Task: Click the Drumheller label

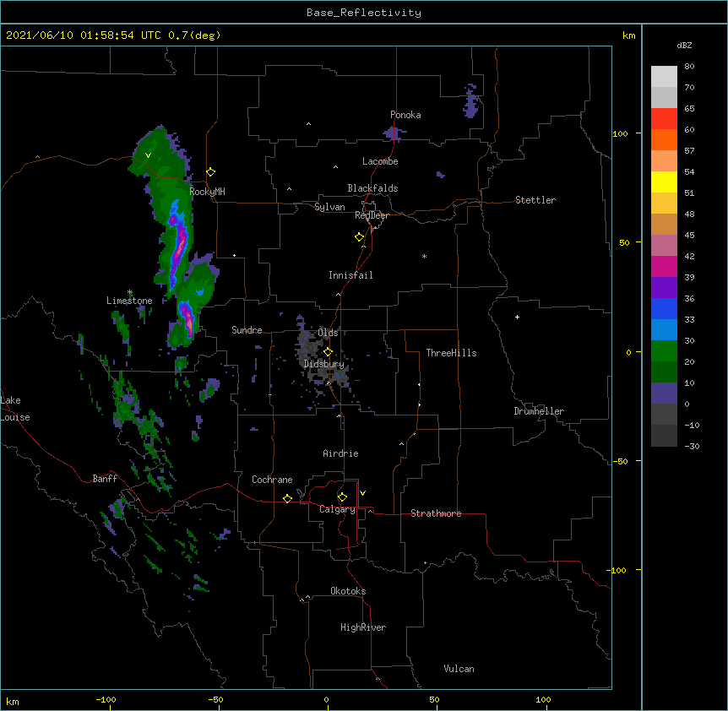Action: point(539,411)
